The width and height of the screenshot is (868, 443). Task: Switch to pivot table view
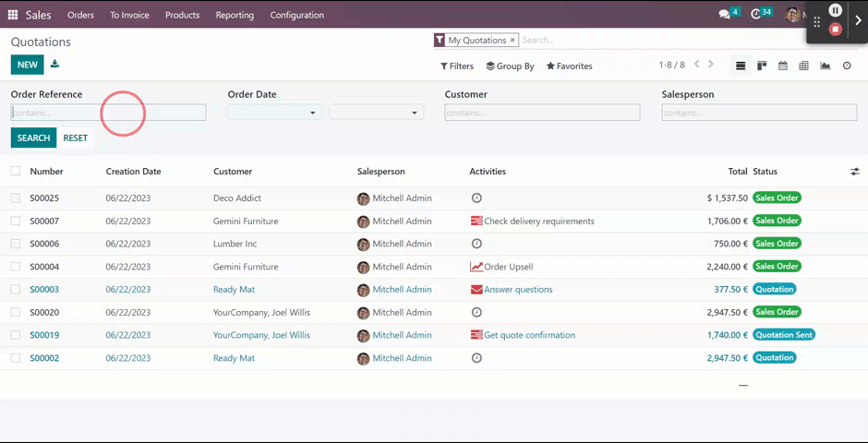pos(803,66)
